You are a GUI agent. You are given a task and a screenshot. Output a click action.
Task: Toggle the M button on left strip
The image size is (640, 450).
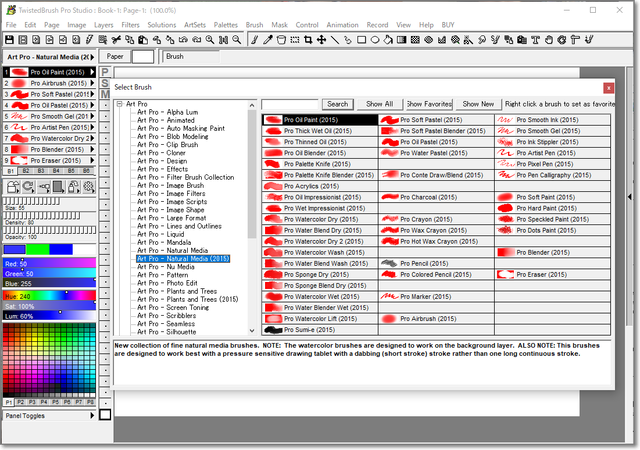pos(104,95)
